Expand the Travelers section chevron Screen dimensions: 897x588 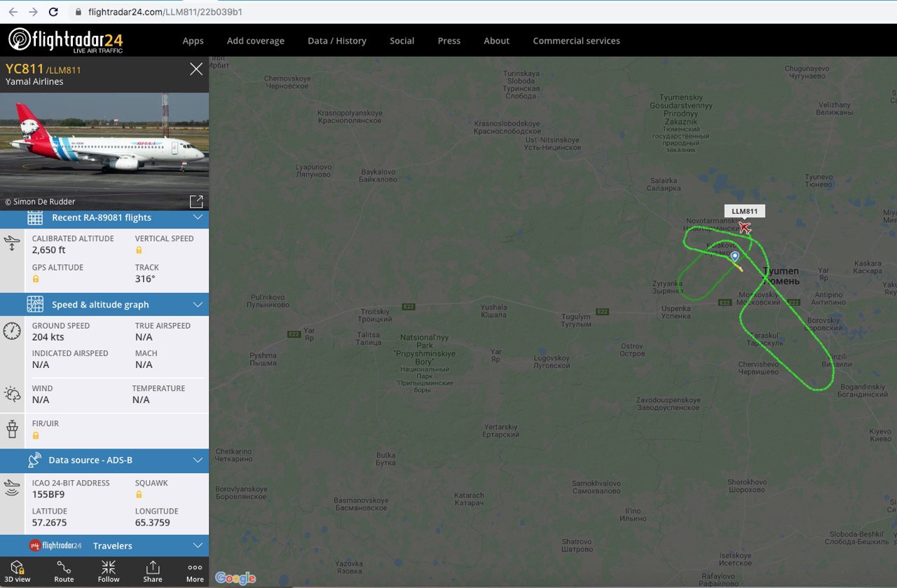198,545
